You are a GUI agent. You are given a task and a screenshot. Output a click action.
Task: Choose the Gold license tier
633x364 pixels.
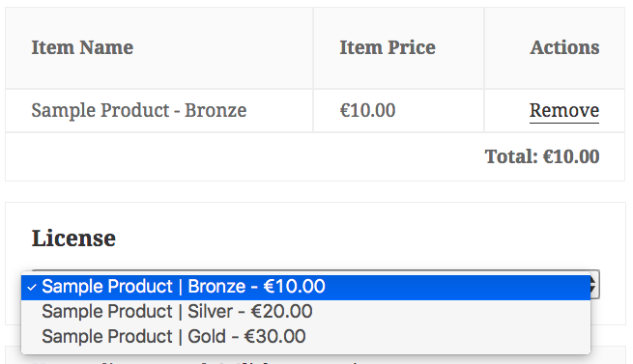coord(306,337)
